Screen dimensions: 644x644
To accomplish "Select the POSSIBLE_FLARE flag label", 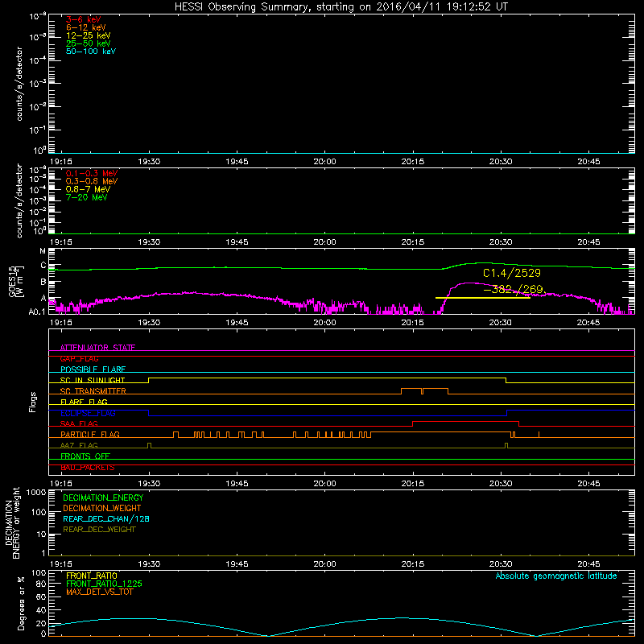I will coord(93,369).
